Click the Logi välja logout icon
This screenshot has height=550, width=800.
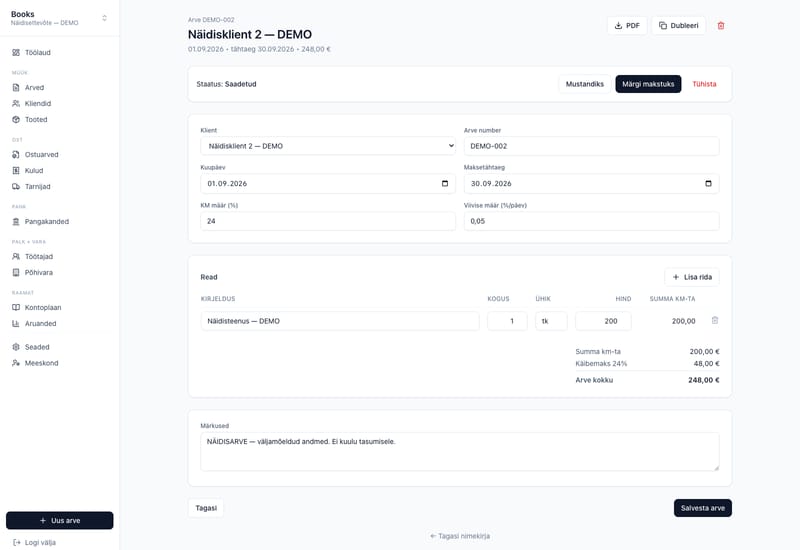[17, 542]
